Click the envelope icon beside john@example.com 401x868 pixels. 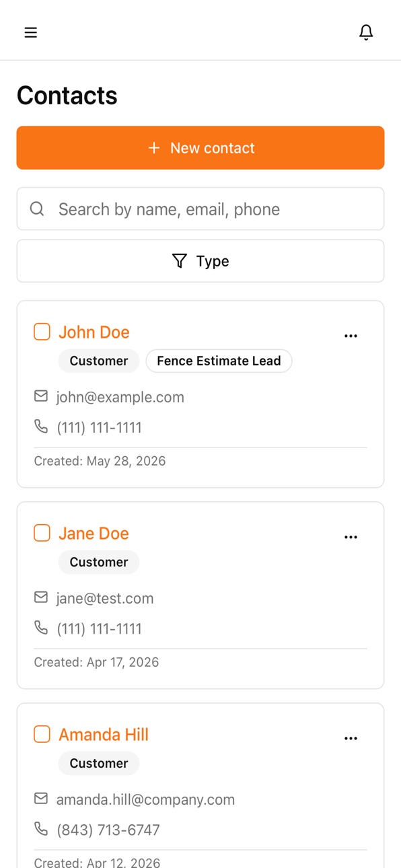pos(41,396)
